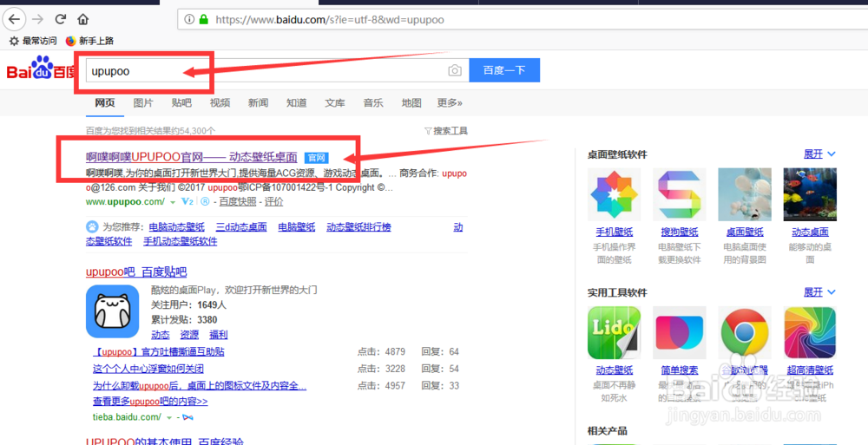
Task: Click the 官网 badge
Action: 317,158
